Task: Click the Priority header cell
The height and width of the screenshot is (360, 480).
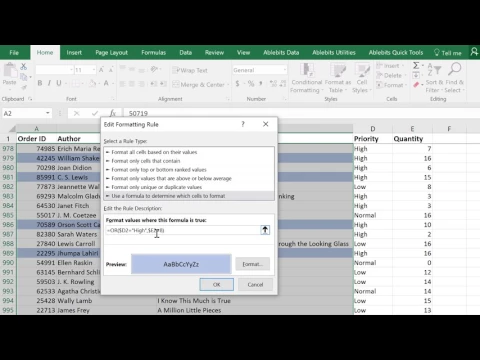Action: (373, 139)
